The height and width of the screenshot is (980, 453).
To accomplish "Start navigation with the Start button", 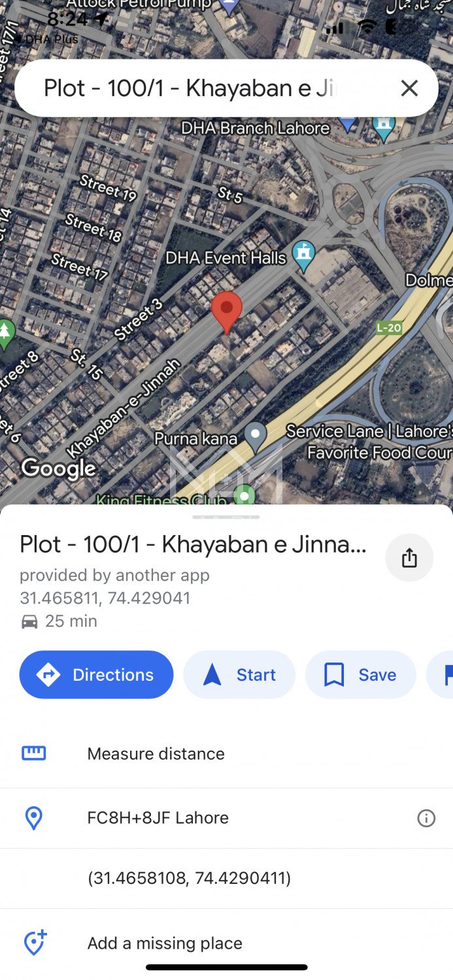I will click(239, 674).
